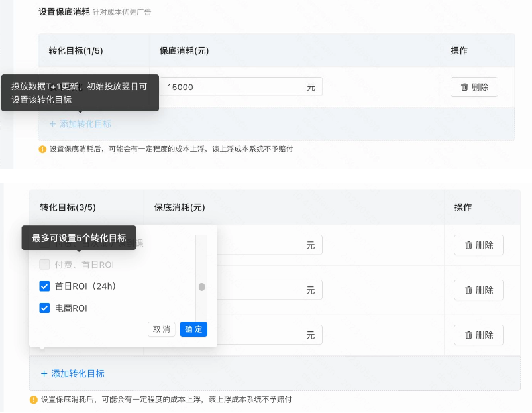Uncheck the 电商ROI checkbox

(x=44, y=308)
